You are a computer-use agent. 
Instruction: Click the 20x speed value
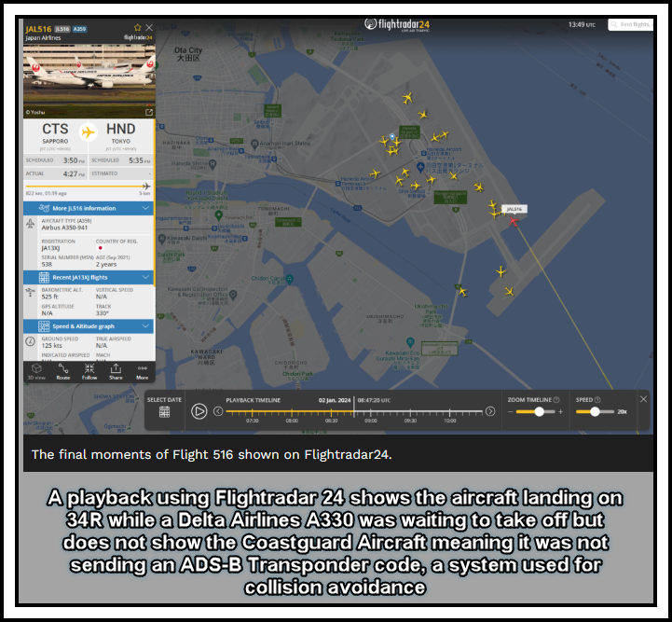pos(622,412)
